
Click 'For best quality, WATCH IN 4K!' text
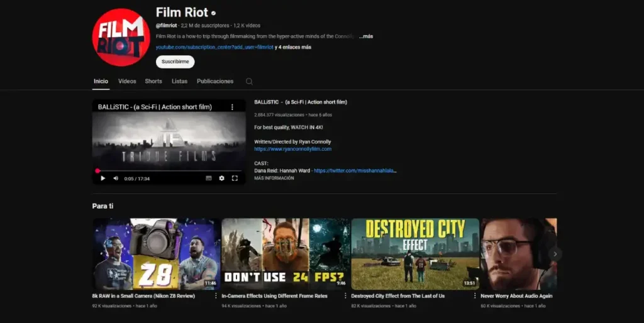(288, 127)
